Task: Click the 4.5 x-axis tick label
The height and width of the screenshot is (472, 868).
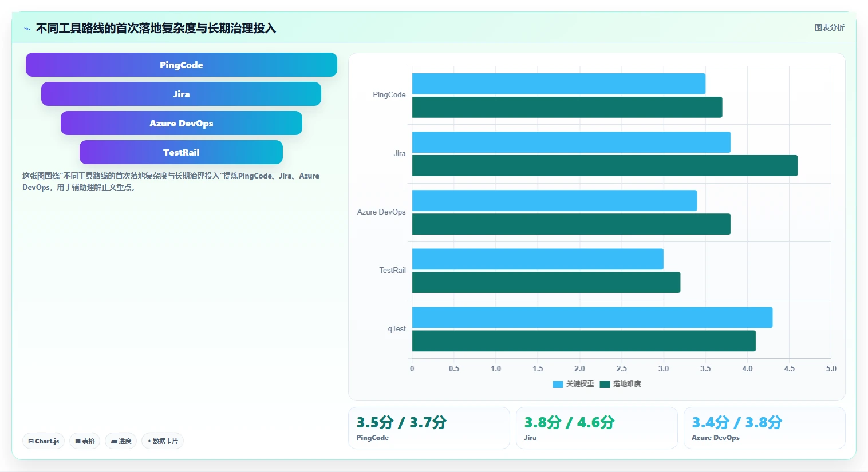Action: 789,369
